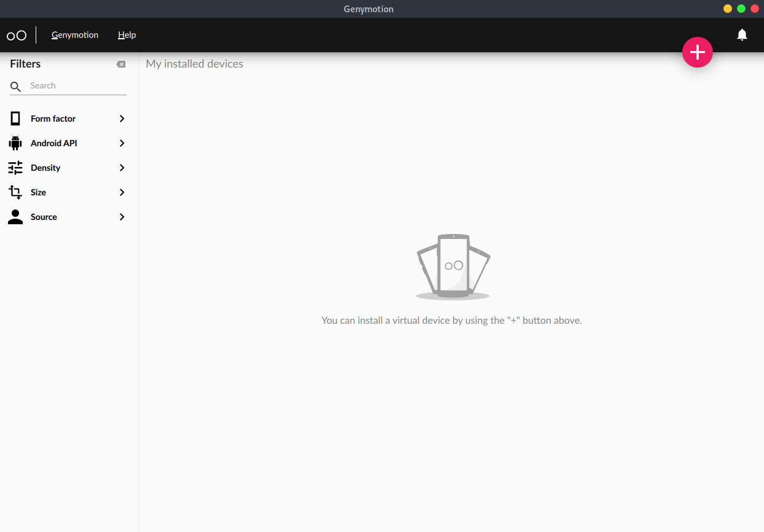This screenshot has height=532, width=764.
Task: Expand the Density filter chevron
Action: click(122, 168)
